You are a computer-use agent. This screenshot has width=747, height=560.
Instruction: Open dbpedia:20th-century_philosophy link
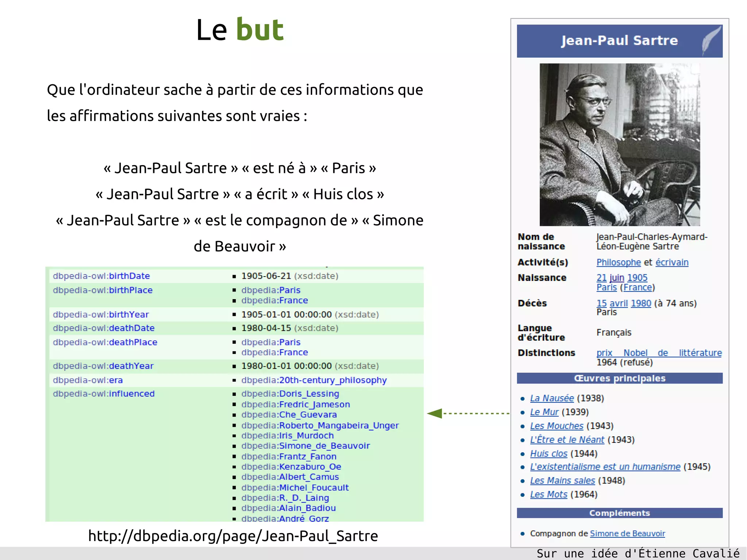314,380
